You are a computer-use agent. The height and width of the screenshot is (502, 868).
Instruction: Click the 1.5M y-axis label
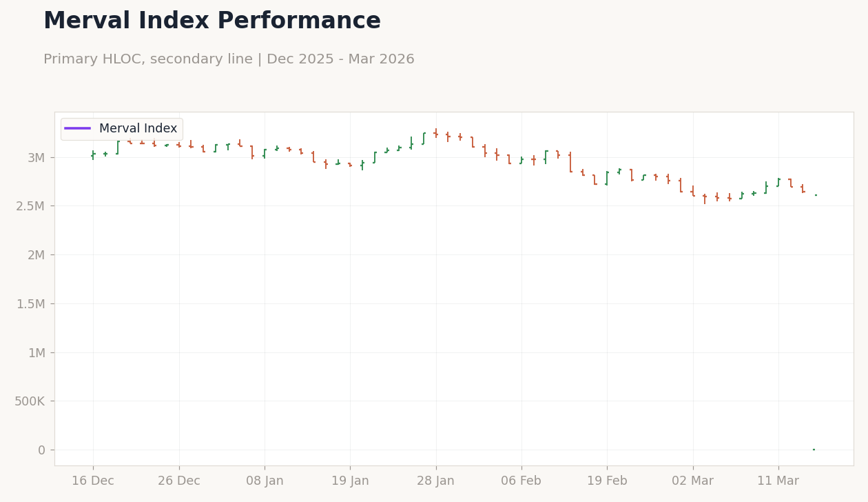(x=30, y=303)
